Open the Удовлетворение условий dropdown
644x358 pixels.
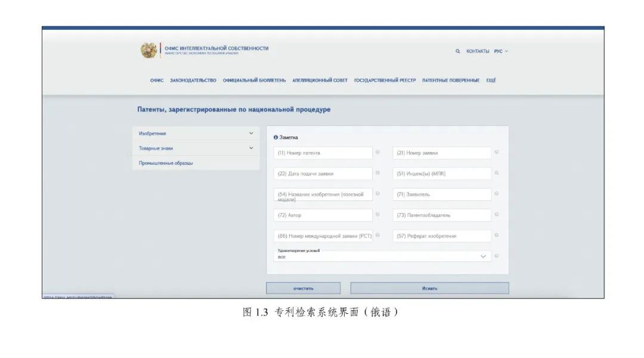click(x=382, y=257)
